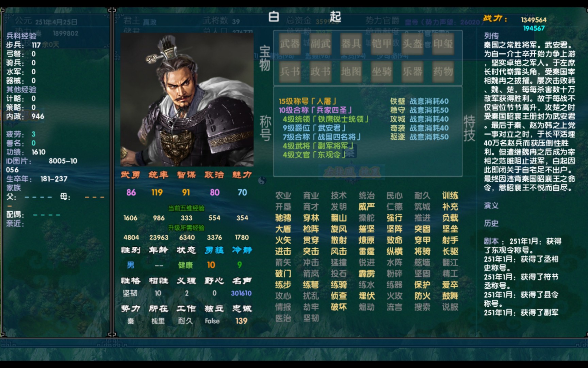The width and height of the screenshot is (588, 368).
Task: Click the 稳守 战意消耗50 special skill
Action: point(419,110)
